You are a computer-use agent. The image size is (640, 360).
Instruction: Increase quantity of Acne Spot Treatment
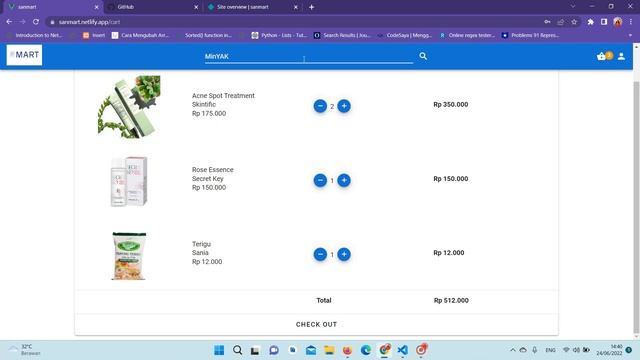pyautogui.click(x=344, y=106)
